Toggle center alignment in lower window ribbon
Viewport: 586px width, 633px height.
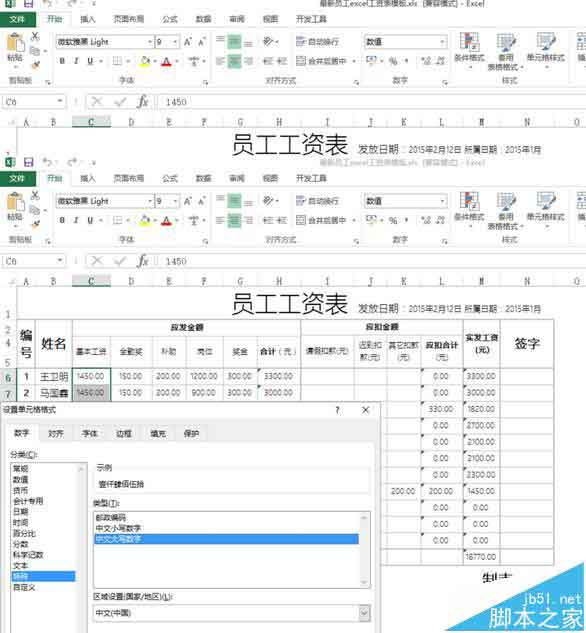coord(234,220)
